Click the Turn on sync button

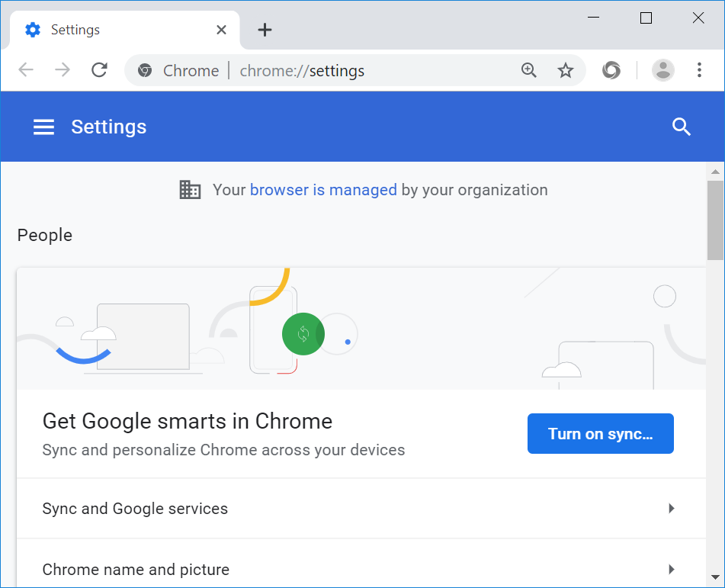coord(600,434)
